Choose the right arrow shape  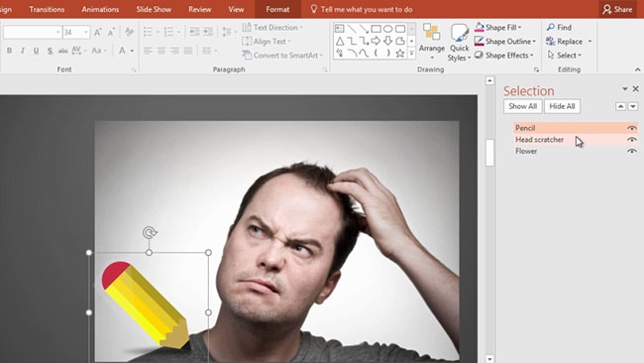click(376, 41)
